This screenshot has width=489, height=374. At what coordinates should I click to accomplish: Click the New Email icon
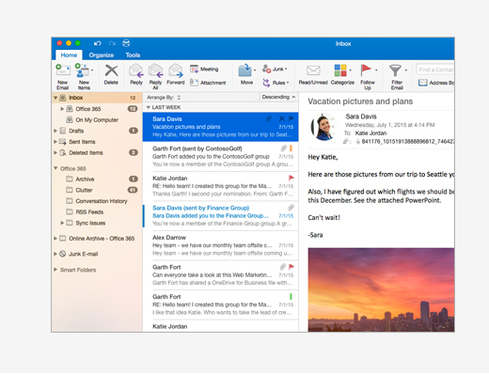(x=63, y=70)
